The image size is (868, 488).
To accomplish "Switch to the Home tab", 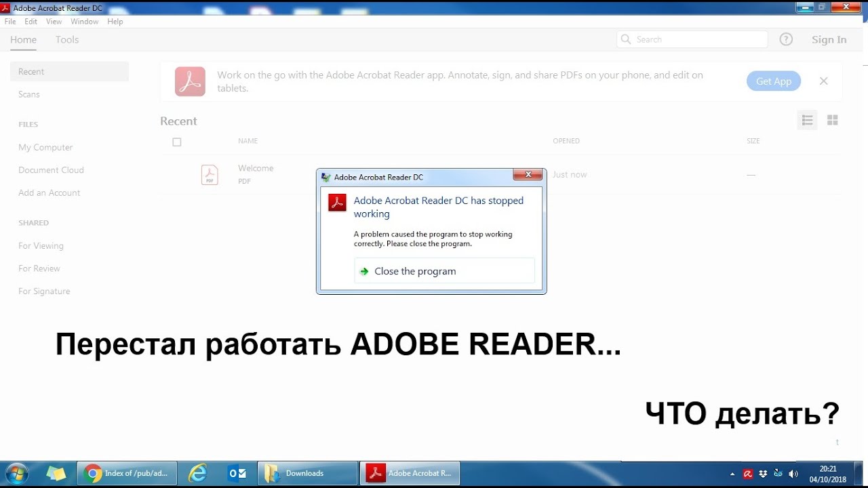I will 23,39.
